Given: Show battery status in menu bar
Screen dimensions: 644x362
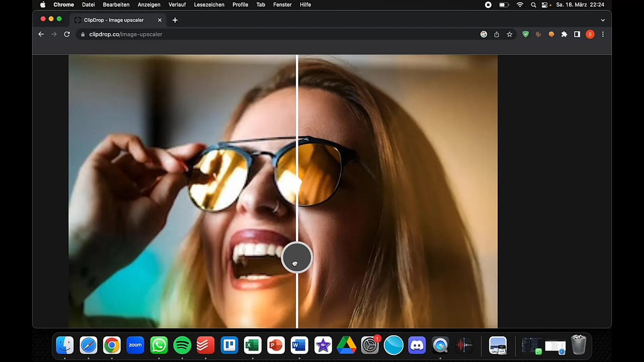Looking at the screenshot, I should [504, 5].
